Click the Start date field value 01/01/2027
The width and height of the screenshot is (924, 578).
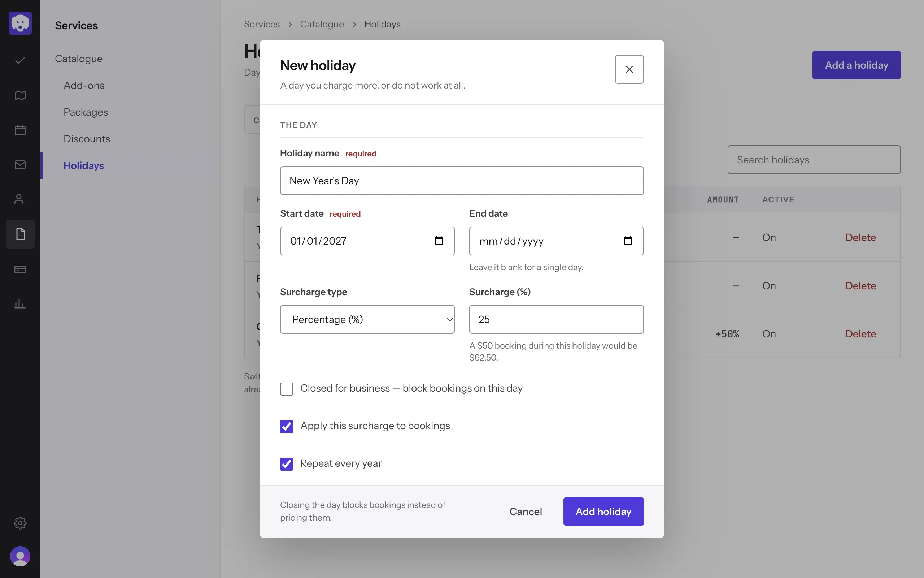318,241
